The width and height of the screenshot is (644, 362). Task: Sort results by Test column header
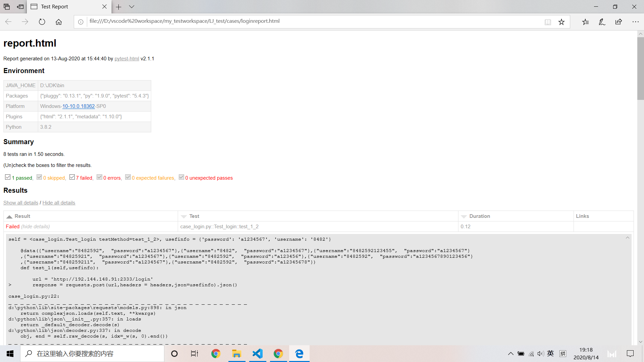pos(194,216)
